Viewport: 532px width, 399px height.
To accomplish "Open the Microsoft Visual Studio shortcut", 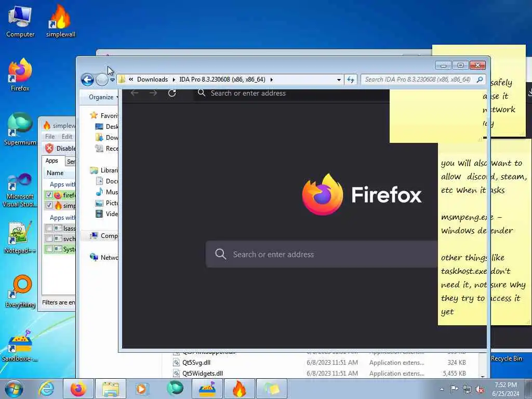I will pos(20,190).
